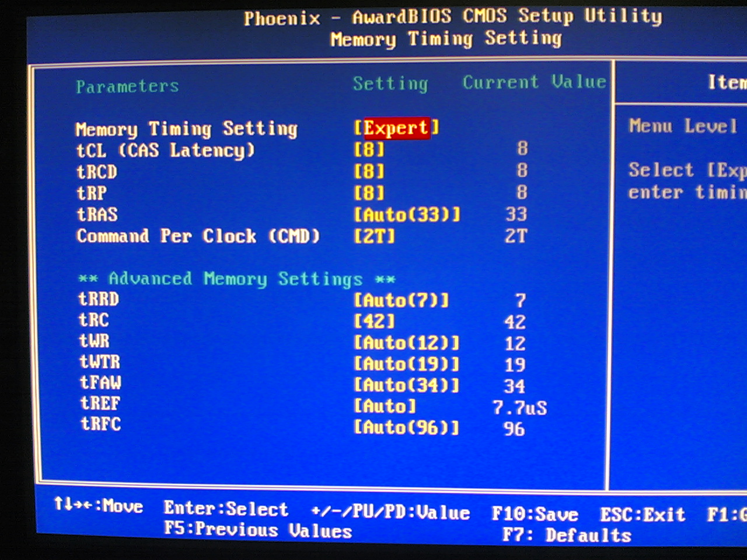Click the tRC current value 42
The image size is (747, 560).
(515, 322)
